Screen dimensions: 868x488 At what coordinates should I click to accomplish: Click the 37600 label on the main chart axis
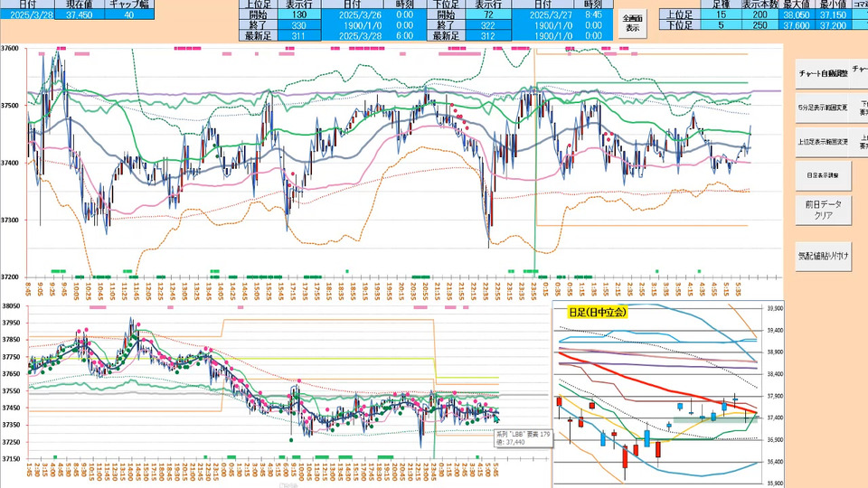(x=10, y=48)
